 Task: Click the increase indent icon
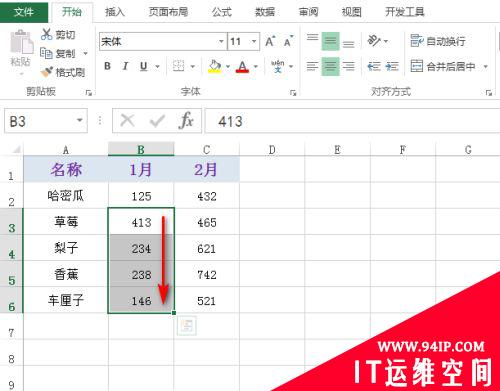coord(392,66)
